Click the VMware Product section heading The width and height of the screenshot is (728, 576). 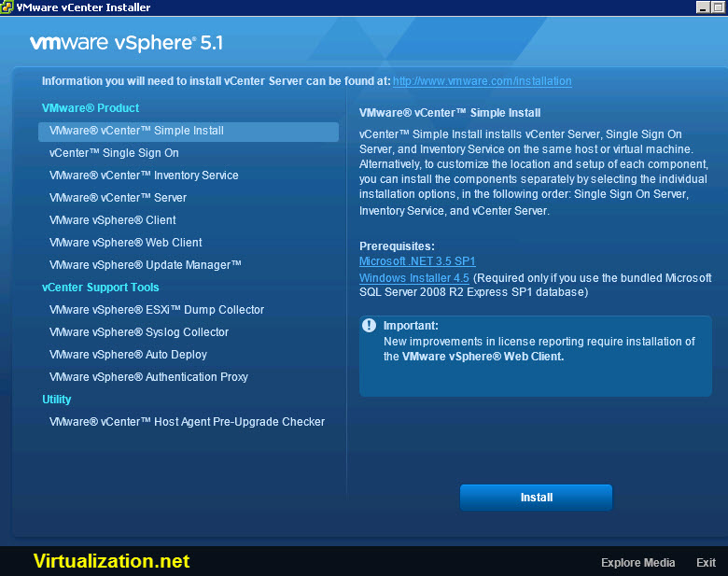(x=91, y=107)
